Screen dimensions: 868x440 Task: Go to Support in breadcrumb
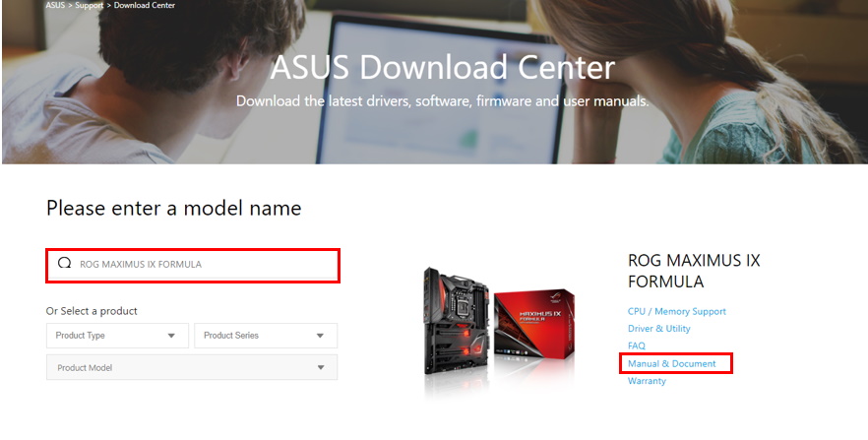pyautogui.click(x=90, y=5)
